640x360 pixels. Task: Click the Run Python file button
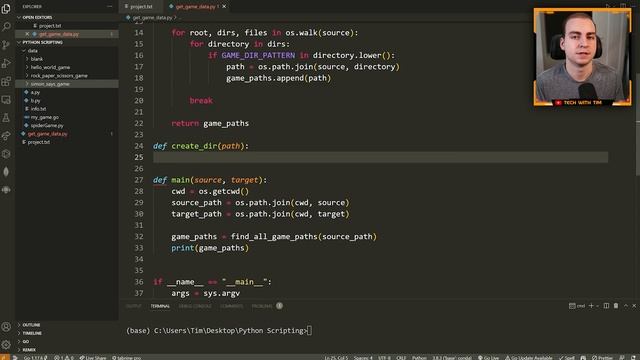pos(608,6)
